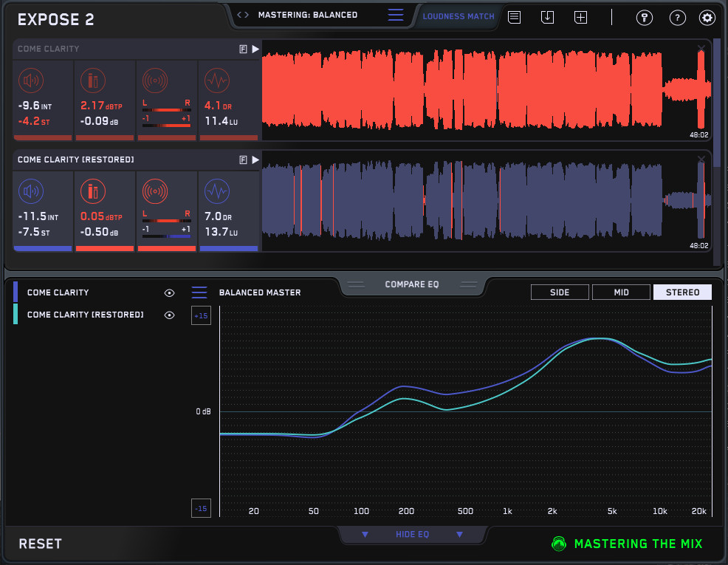Click the +15 EQ range box
Image resolution: width=728 pixels, height=565 pixels.
click(x=201, y=316)
